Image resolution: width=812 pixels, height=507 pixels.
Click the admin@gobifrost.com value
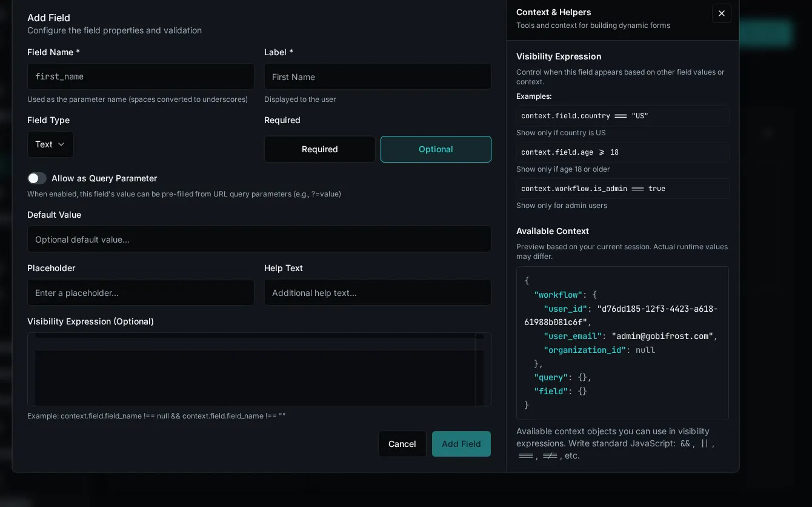tap(662, 336)
